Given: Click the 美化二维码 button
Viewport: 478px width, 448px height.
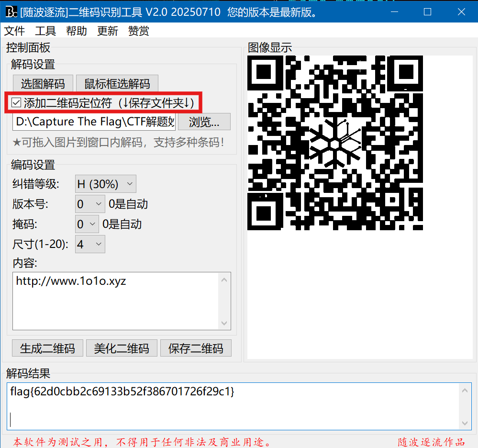Looking at the screenshot, I should [x=122, y=348].
